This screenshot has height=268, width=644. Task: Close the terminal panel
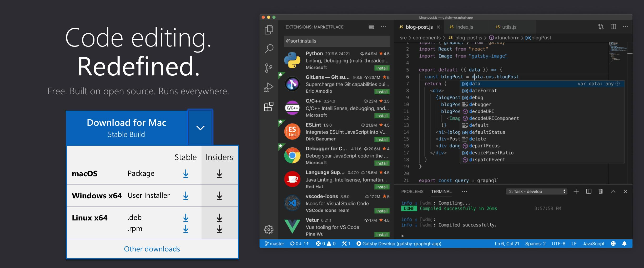[x=625, y=192]
